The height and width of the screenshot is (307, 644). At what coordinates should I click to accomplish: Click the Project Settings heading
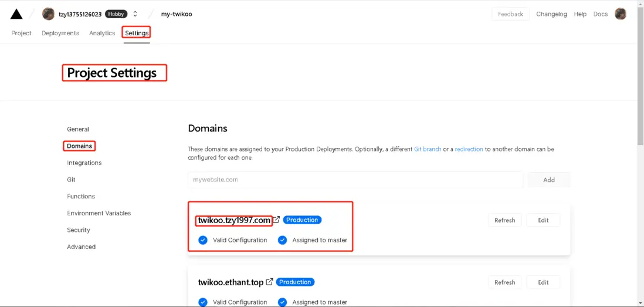pos(111,73)
